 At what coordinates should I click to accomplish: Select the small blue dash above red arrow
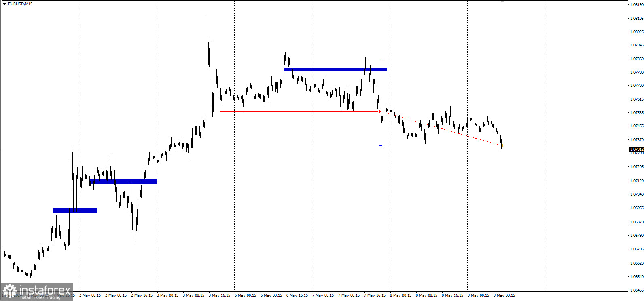(381, 61)
